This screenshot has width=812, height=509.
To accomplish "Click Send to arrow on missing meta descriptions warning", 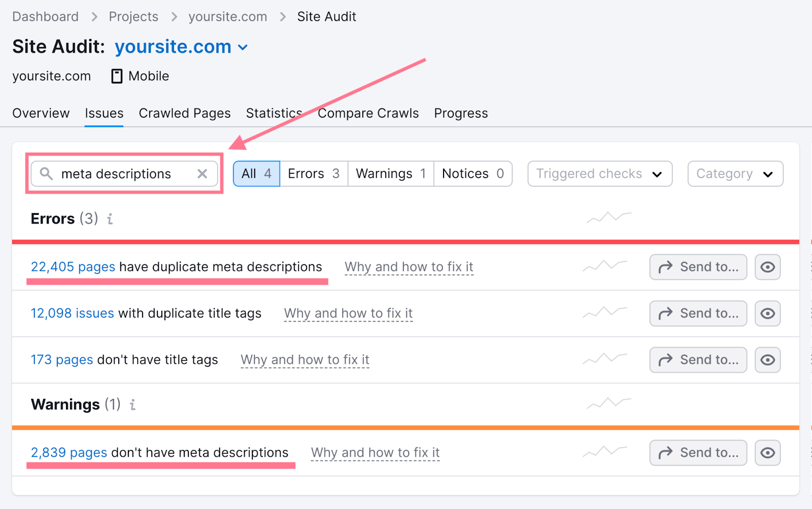I will click(698, 452).
